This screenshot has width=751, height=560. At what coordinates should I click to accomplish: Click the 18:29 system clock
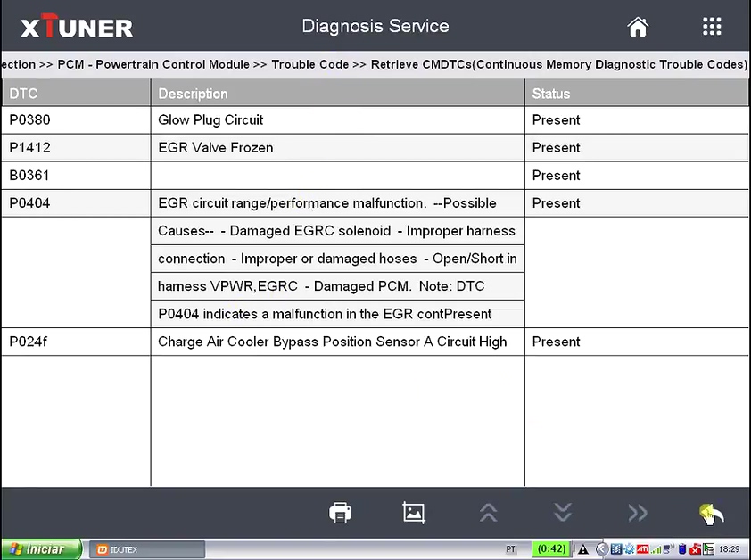click(x=729, y=549)
